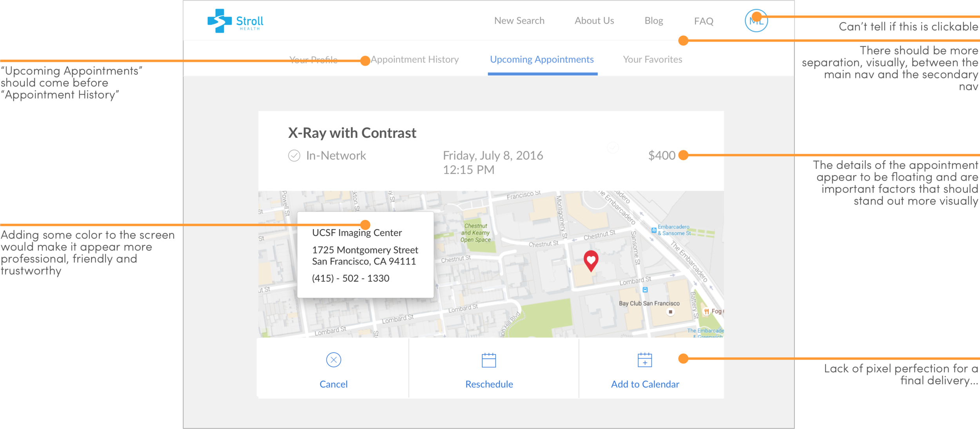Screen dimensions: 980x429
Task: Open the FAQ nav link
Action: click(x=703, y=21)
